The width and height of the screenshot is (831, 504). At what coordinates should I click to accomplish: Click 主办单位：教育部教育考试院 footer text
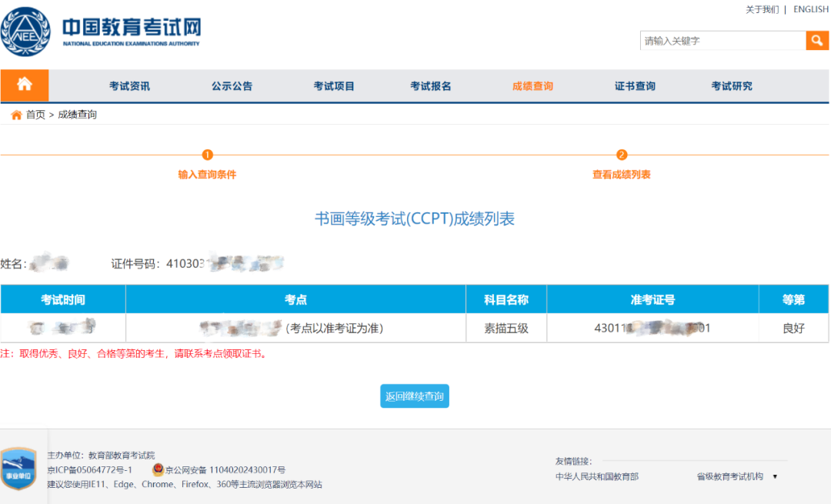click(102, 456)
